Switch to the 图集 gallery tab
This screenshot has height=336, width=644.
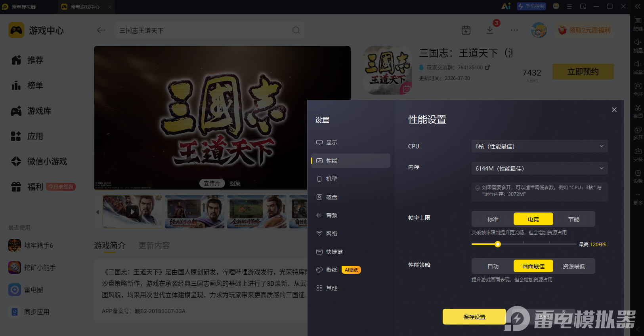235,183
